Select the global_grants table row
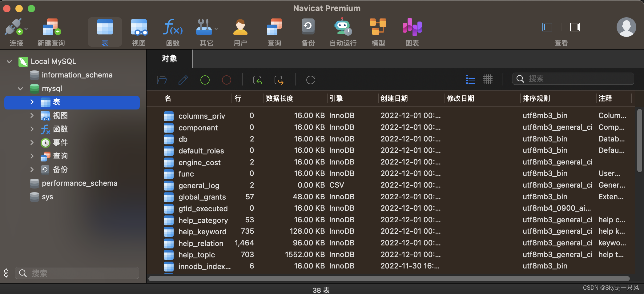Screen dimensions: 644x294 tap(390, 197)
